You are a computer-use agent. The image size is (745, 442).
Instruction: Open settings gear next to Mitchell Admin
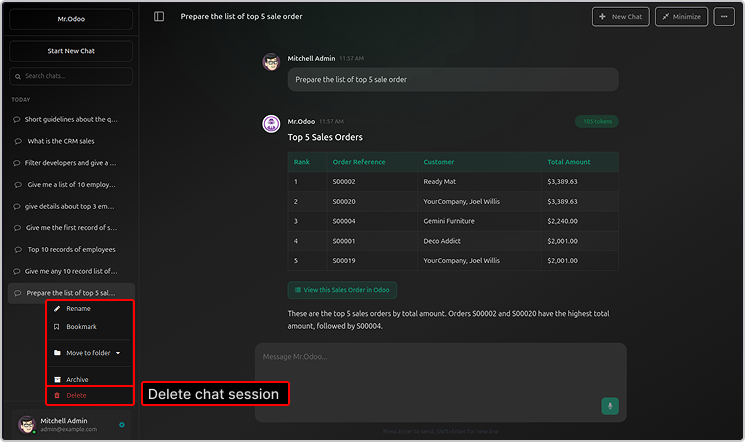click(122, 425)
